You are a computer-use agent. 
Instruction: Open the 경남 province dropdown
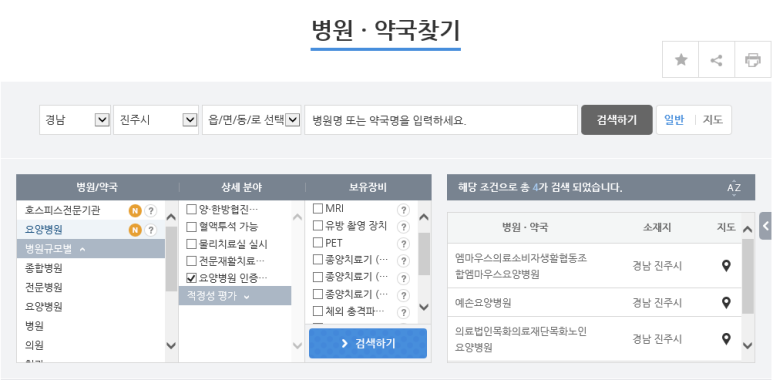click(75, 120)
